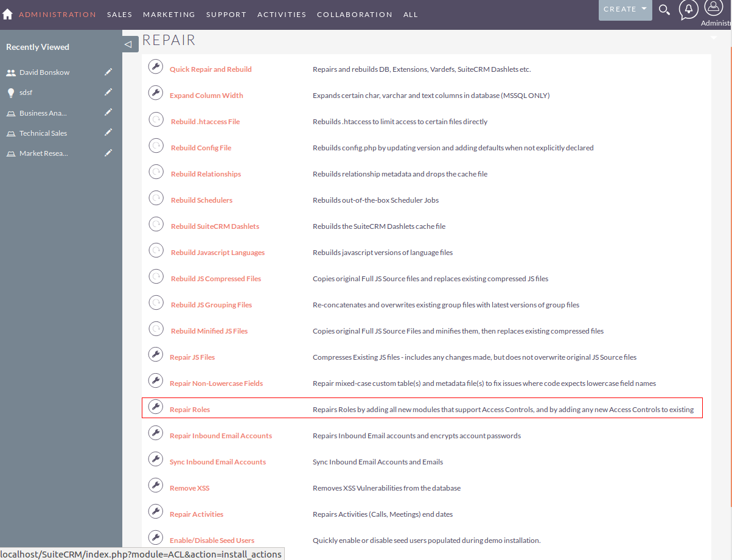Viewport: 732px width, 560px height.
Task: Open the ADMINISTRATION menu
Action: (x=57, y=15)
